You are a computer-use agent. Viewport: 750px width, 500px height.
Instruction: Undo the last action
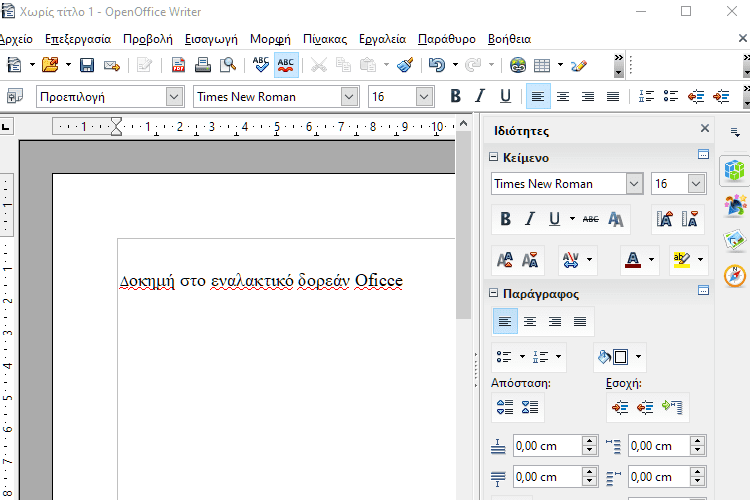click(x=436, y=65)
